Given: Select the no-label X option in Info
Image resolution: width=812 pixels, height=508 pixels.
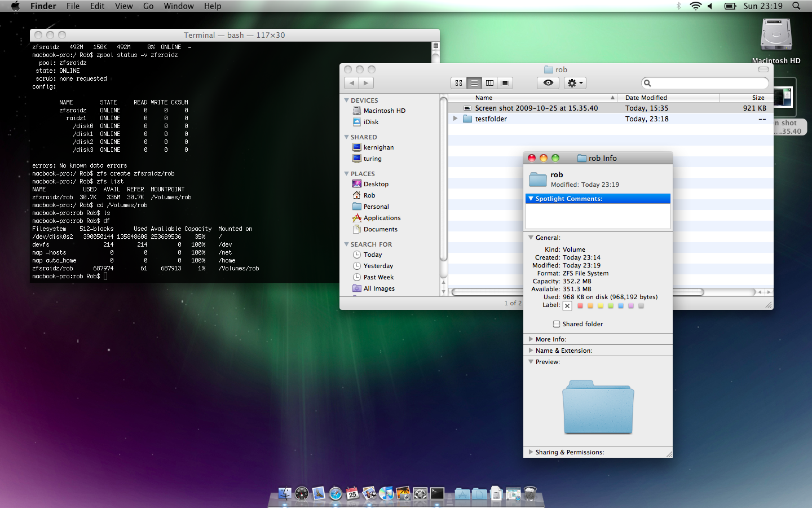Looking at the screenshot, I should pos(567,306).
